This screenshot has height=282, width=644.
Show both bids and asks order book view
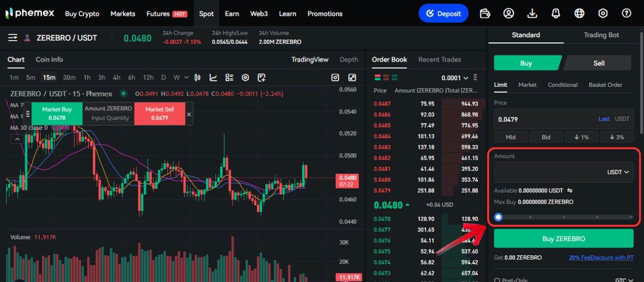point(378,77)
